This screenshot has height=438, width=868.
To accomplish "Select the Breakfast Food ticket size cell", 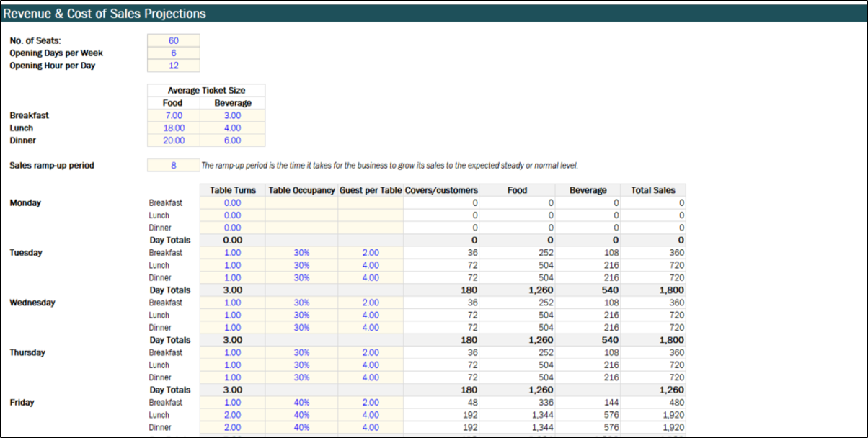I will click(174, 115).
